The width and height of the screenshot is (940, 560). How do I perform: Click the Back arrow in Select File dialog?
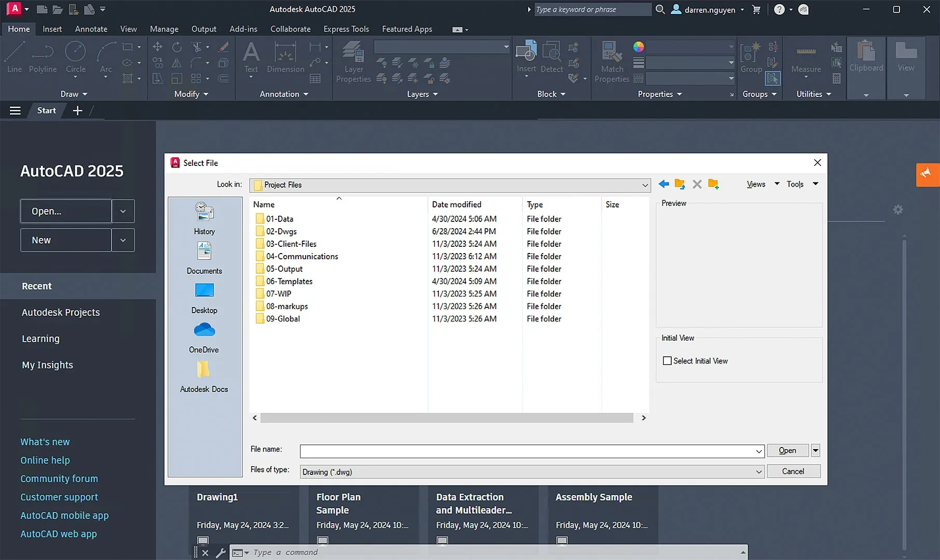(663, 184)
